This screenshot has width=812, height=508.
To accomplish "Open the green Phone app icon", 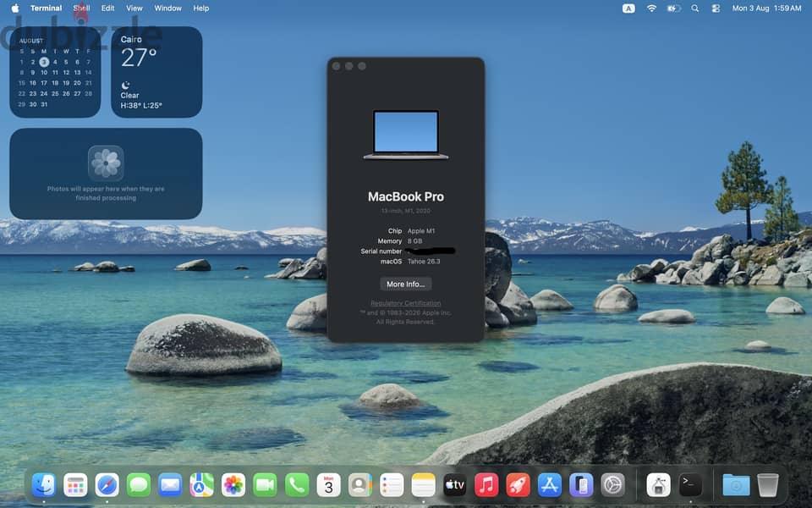I will tap(297, 485).
